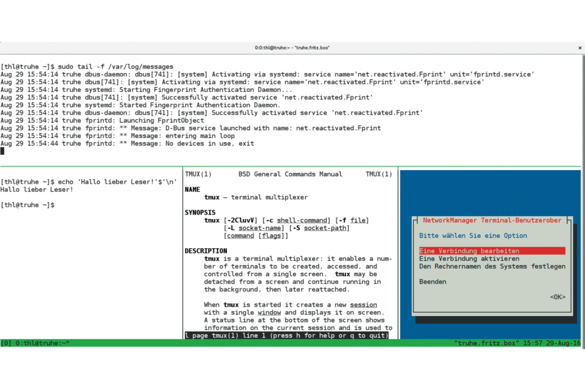Click the '[0]' session indicator in status bar
The height and width of the screenshot is (392, 585).
coord(6,343)
